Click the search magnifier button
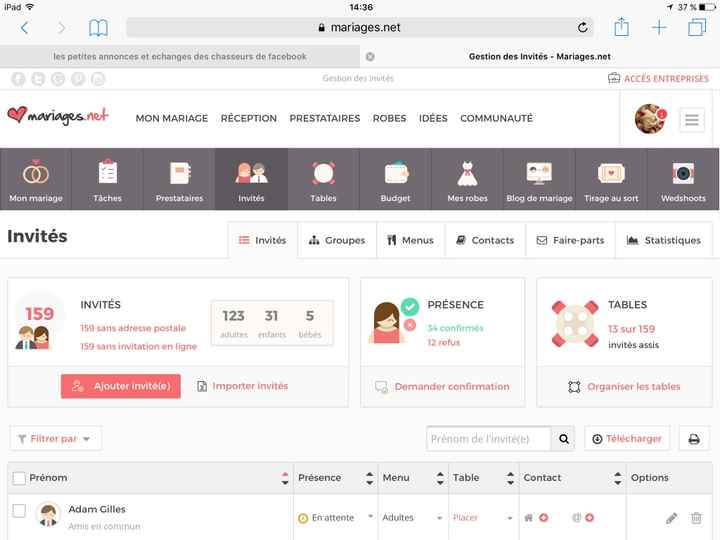The height and width of the screenshot is (540, 720). (565, 439)
